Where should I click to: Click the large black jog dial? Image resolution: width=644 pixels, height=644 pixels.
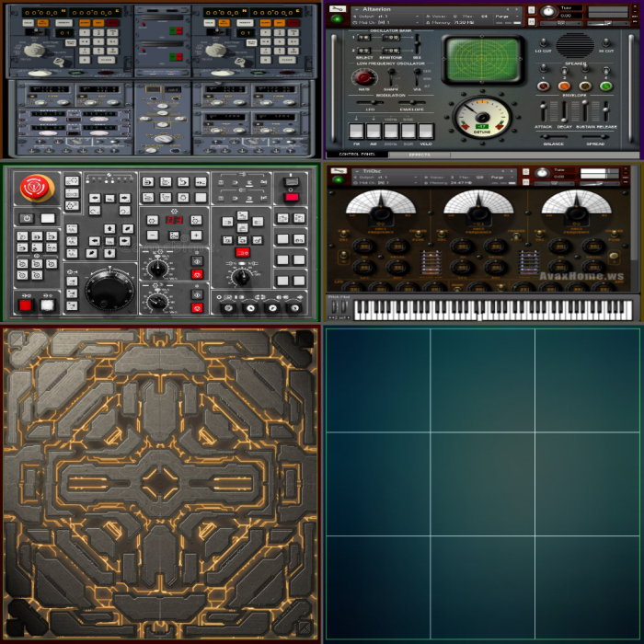coord(109,291)
